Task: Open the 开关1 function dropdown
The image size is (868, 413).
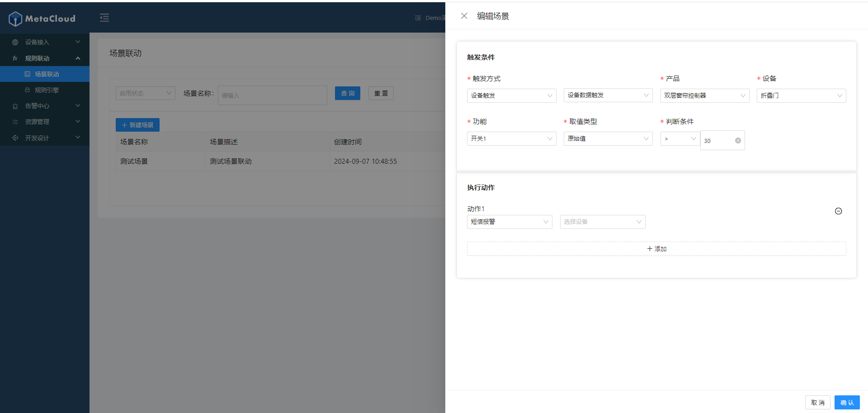Action: 511,138
